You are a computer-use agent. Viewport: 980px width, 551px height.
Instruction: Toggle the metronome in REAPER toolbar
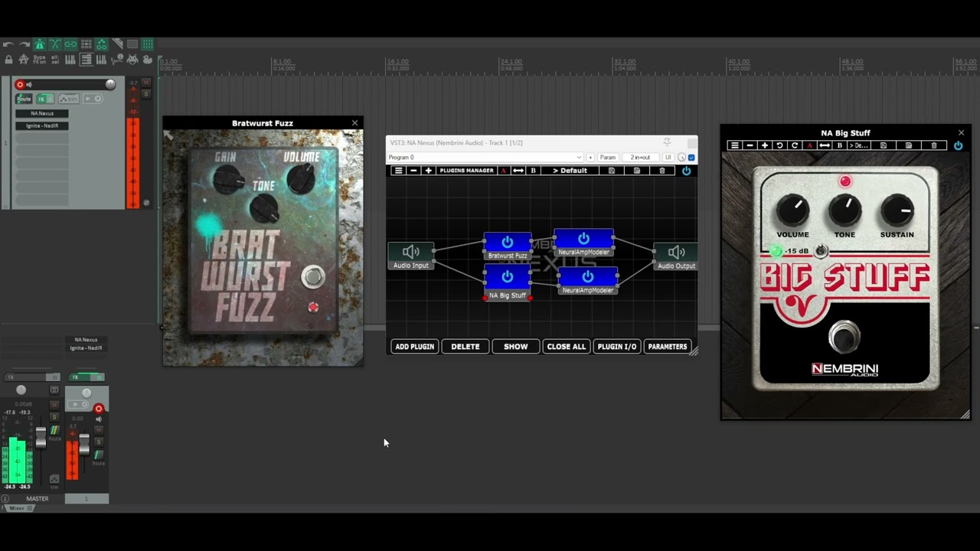(40, 44)
